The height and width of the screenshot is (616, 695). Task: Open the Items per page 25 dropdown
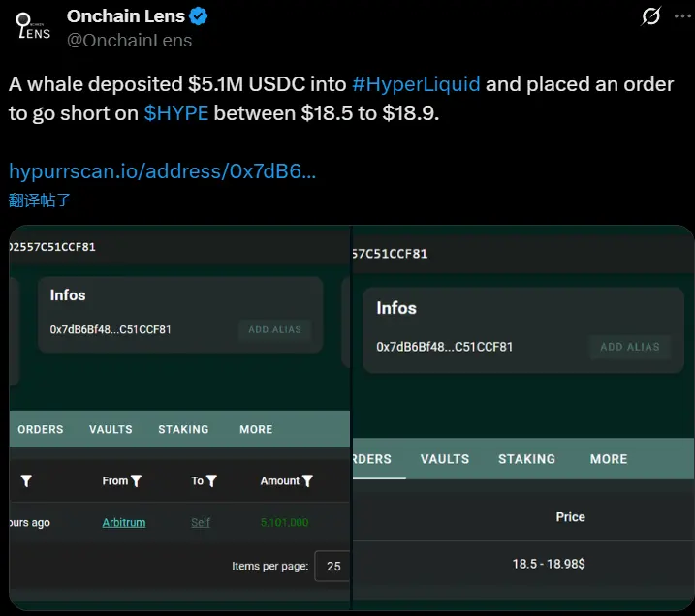click(332, 566)
